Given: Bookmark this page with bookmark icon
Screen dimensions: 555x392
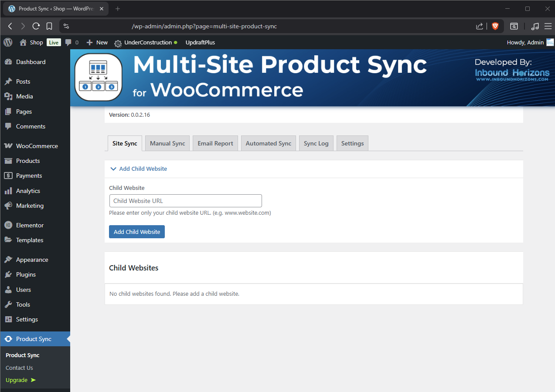Looking at the screenshot, I should (49, 26).
